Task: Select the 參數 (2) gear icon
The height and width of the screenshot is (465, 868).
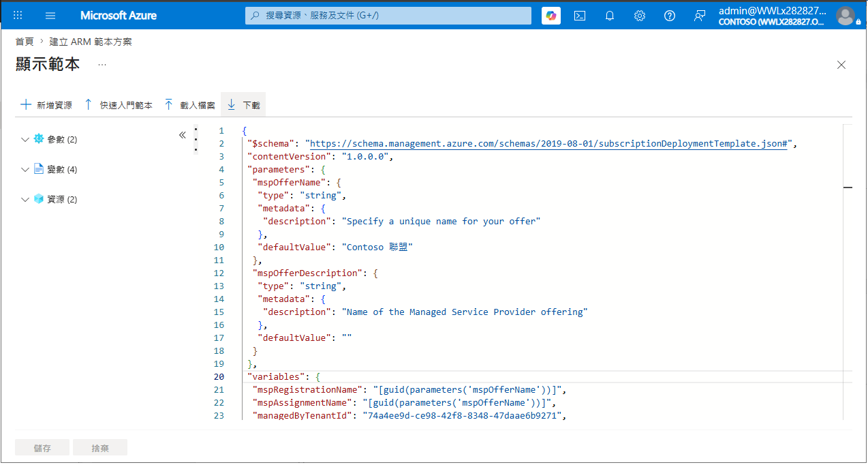Action: point(39,139)
